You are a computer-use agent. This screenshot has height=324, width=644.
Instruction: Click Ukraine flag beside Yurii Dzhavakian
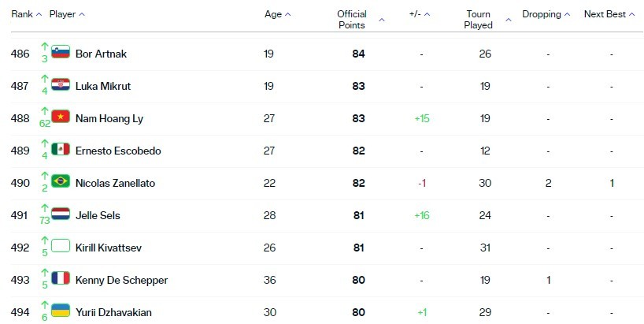[61, 311]
